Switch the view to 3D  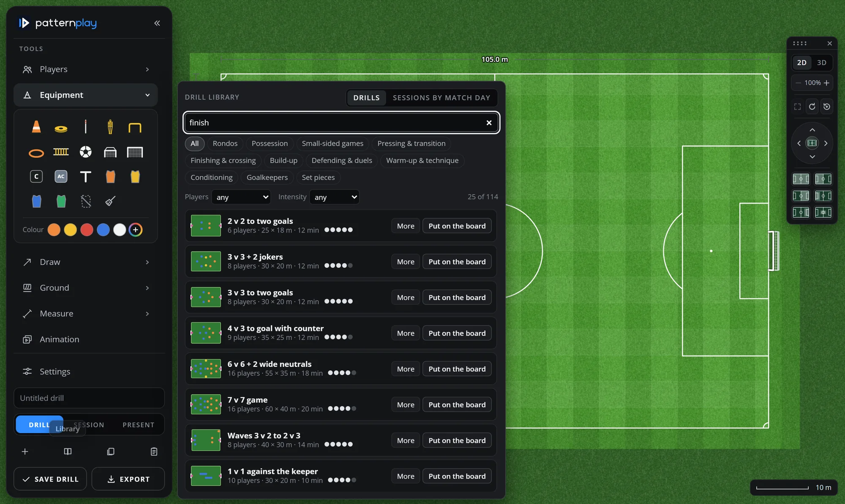click(821, 62)
